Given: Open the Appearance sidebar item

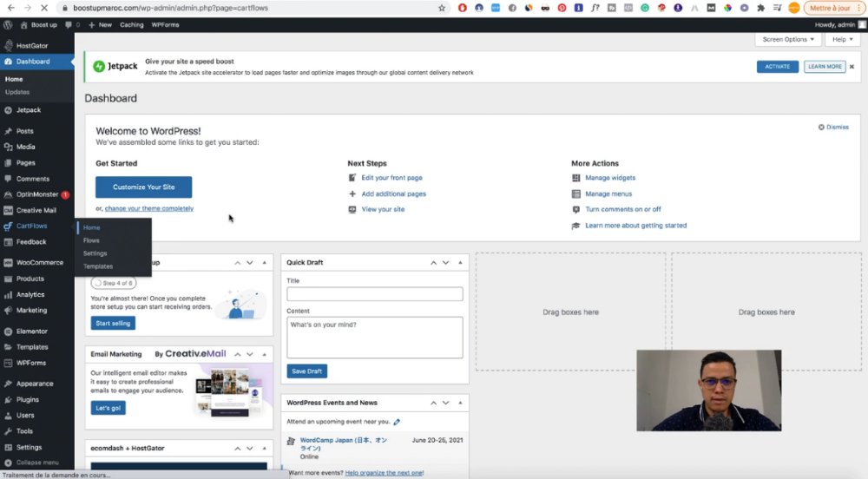Looking at the screenshot, I should coord(35,384).
